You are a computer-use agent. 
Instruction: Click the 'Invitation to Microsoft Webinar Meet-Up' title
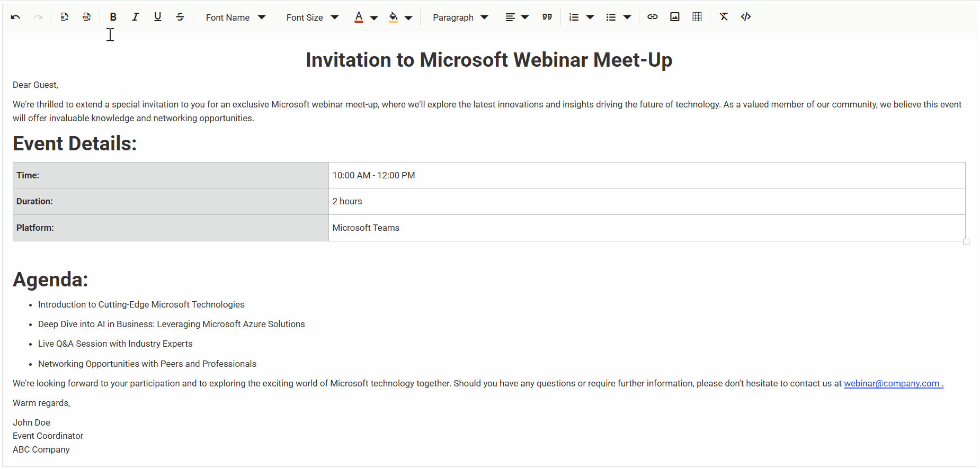click(x=489, y=60)
